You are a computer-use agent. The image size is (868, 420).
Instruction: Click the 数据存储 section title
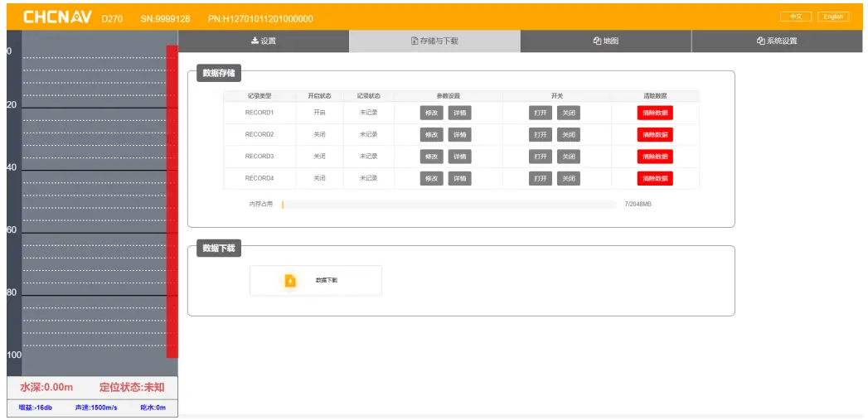point(219,73)
